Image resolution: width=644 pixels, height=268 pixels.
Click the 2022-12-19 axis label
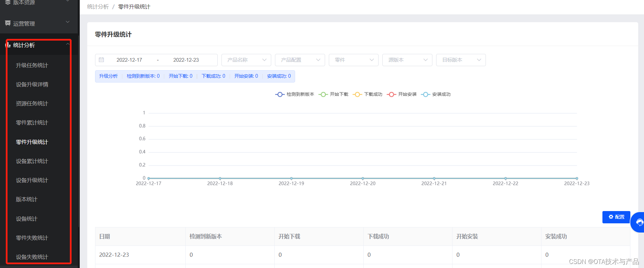pos(291,183)
